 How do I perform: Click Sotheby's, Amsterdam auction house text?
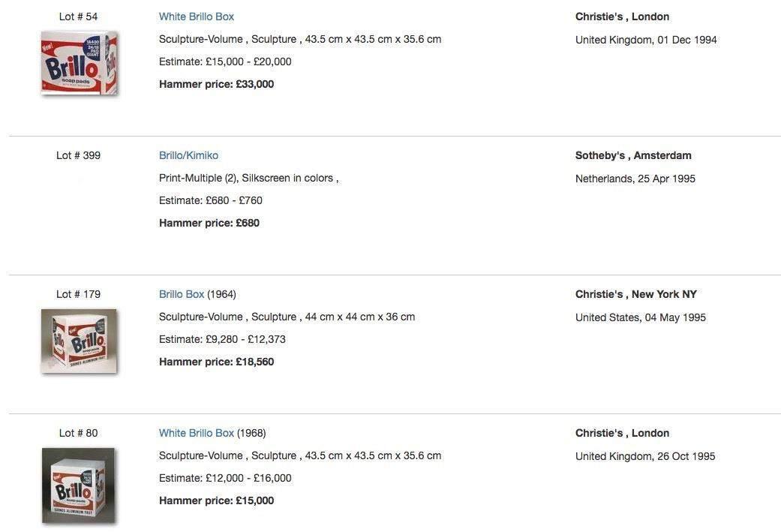click(633, 155)
